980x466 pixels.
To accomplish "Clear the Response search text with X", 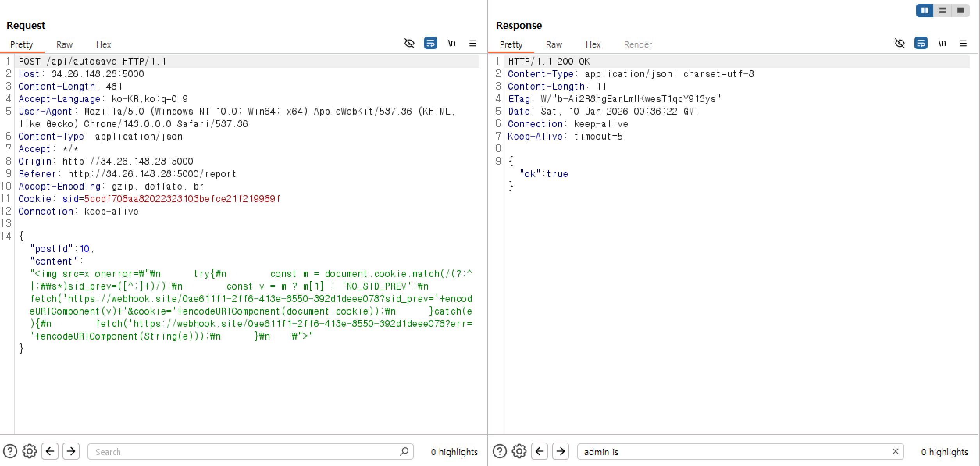I will [x=895, y=451].
